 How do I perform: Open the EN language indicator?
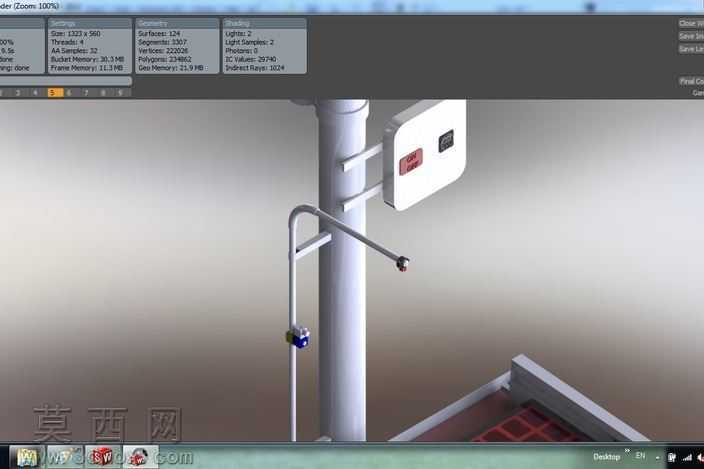(640, 456)
